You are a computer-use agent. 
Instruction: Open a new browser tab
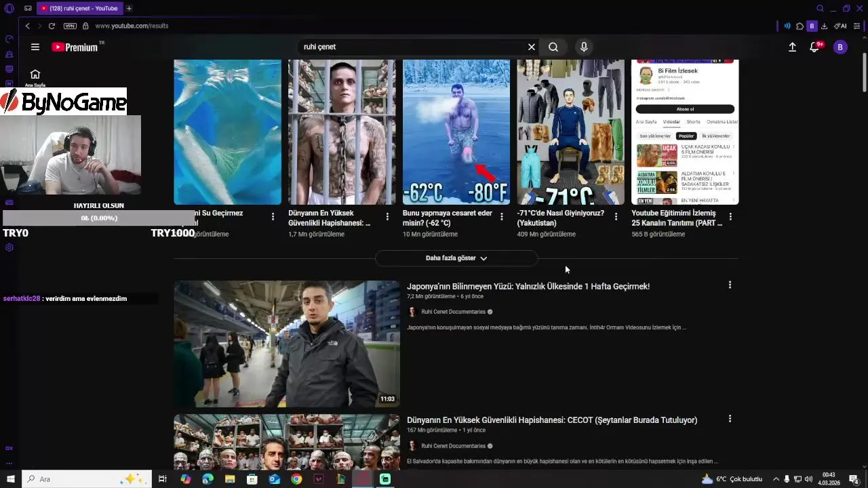click(x=129, y=8)
